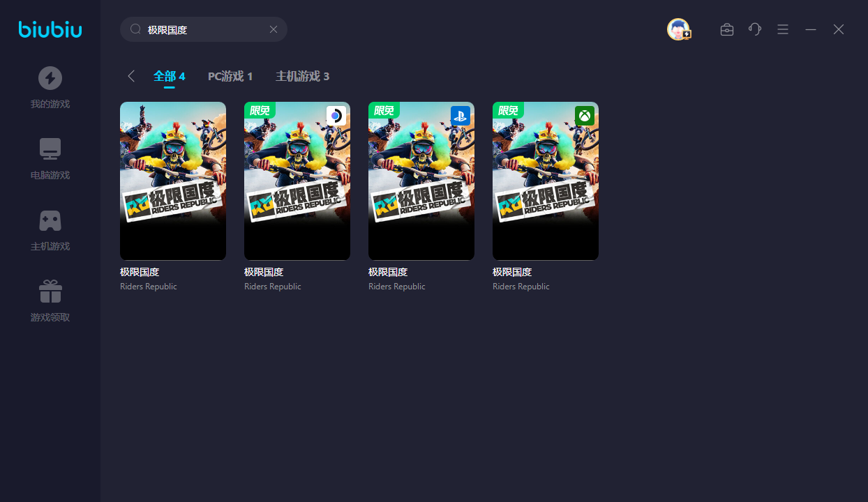Open customer support headset icon
The height and width of the screenshot is (502, 868).
[x=754, y=29]
